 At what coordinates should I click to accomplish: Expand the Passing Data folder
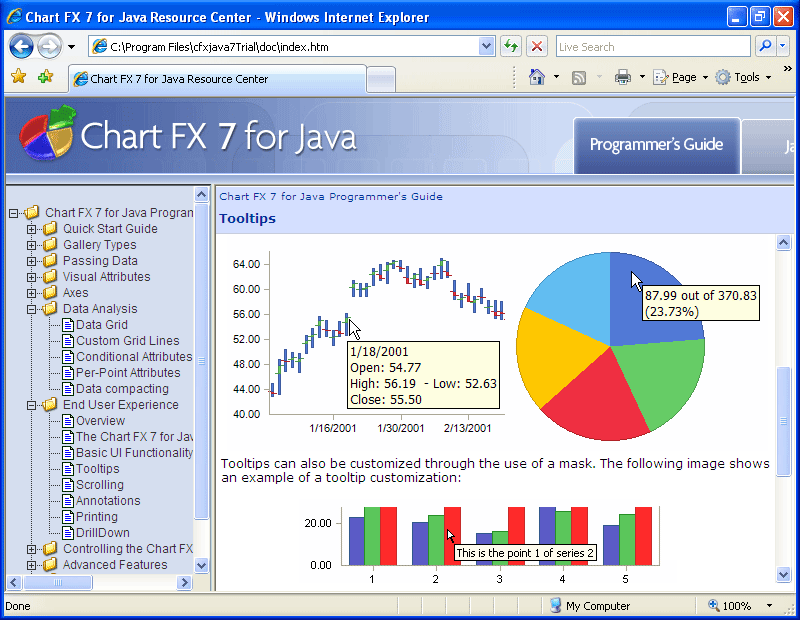[32, 261]
